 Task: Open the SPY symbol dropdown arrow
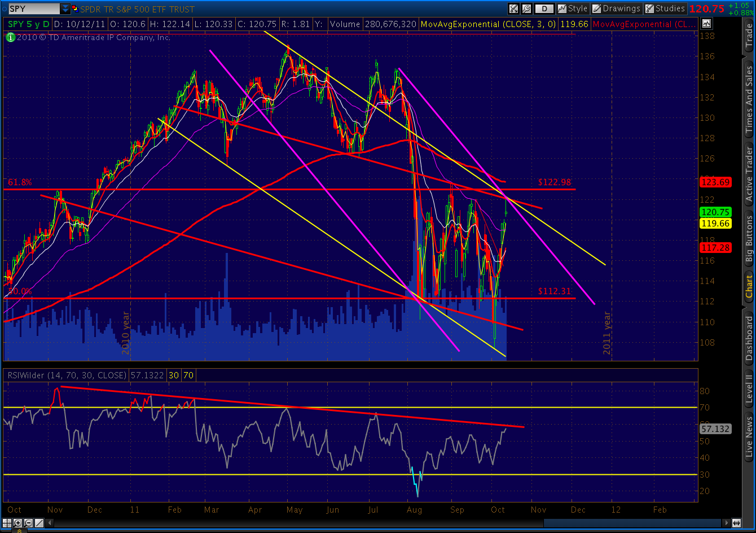(x=65, y=9)
